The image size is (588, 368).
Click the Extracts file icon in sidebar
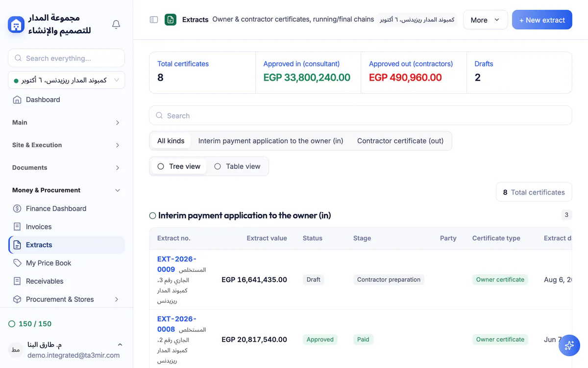click(x=17, y=245)
